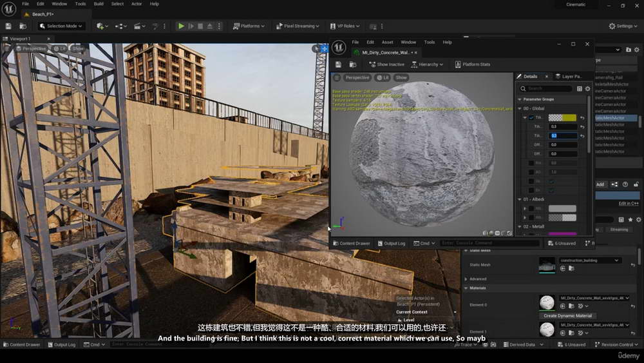This screenshot has height=363, width=644.
Task: Open Show flags menu in main viewport
Action: [x=78, y=48]
